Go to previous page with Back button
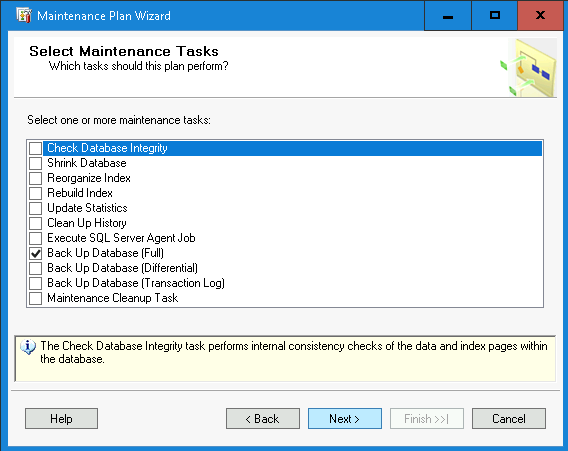The image size is (568, 451). coord(263,419)
